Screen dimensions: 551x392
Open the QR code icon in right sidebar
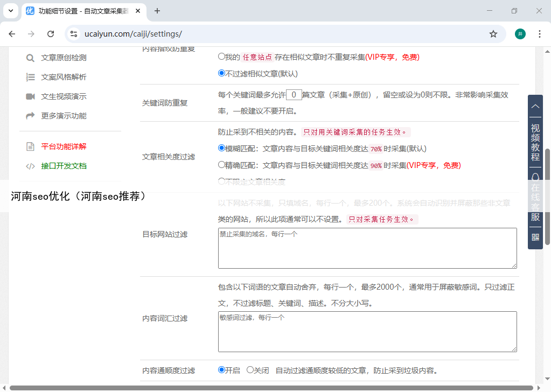(535, 237)
